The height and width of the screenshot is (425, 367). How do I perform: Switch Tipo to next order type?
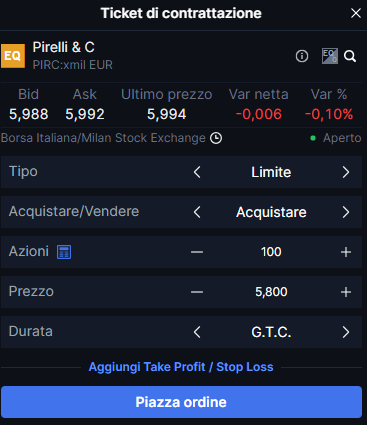346,172
